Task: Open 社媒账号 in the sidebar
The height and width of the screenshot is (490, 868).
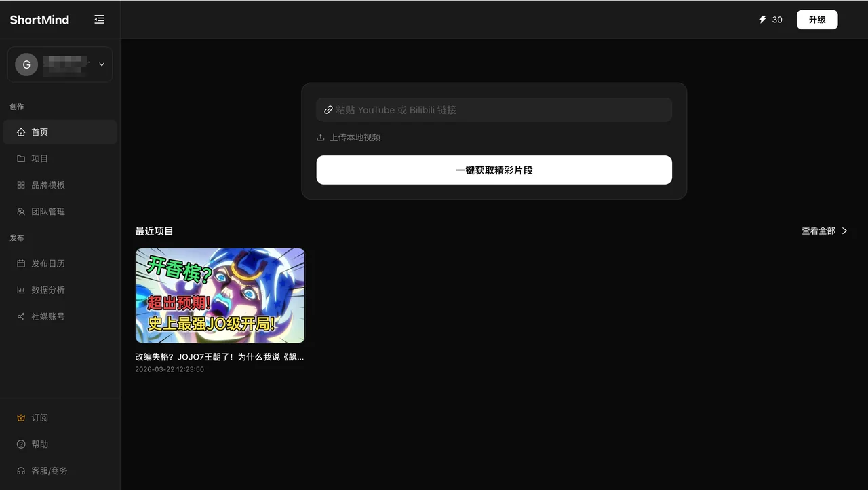Action: click(60, 316)
